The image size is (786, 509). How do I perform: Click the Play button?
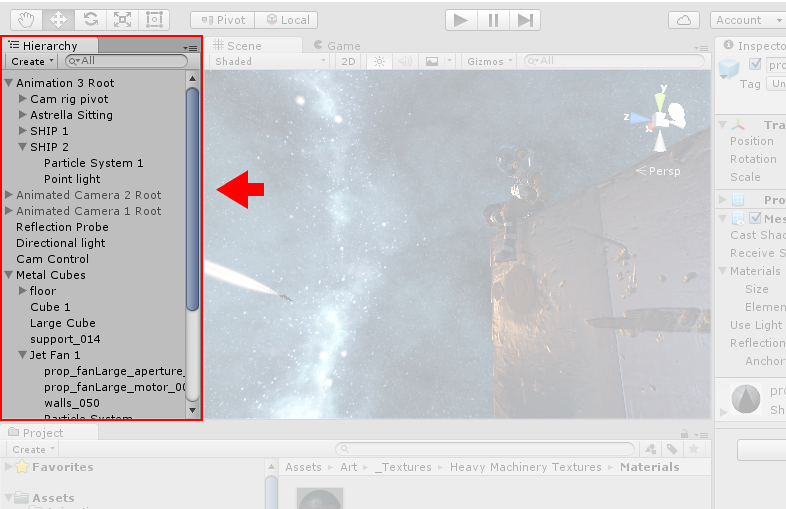click(461, 20)
